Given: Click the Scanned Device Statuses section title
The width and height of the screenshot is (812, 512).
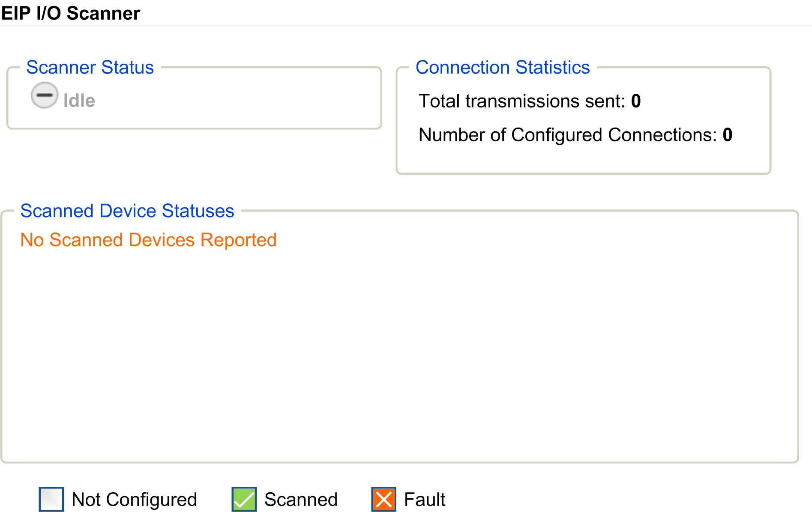Looking at the screenshot, I should tap(127, 211).
